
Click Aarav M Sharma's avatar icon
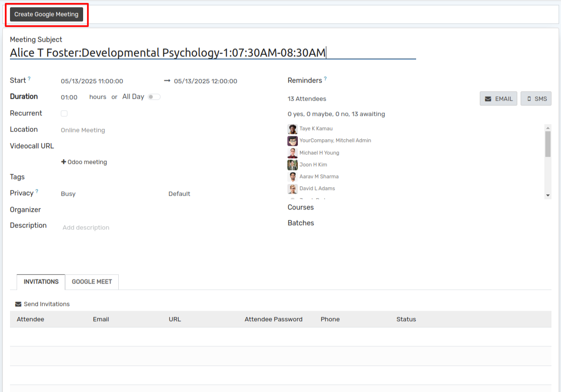click(292, 177)
